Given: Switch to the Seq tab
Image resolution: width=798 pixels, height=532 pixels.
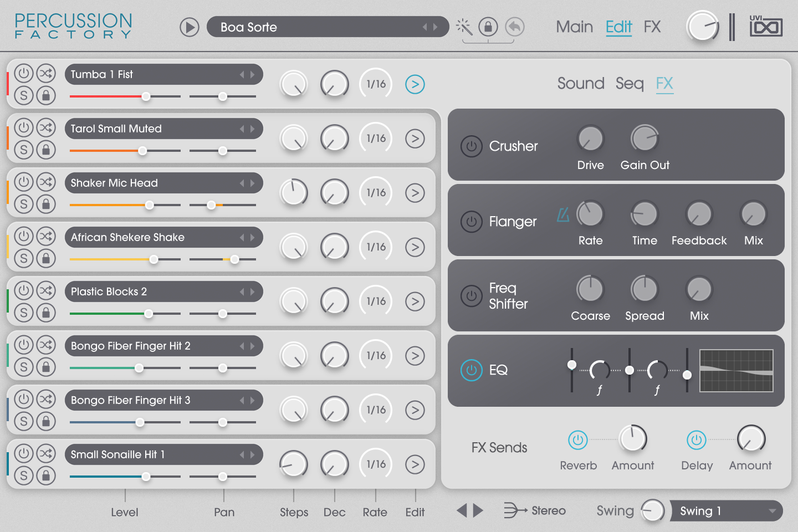Looking at the screenshot, I should click(630, 84).
